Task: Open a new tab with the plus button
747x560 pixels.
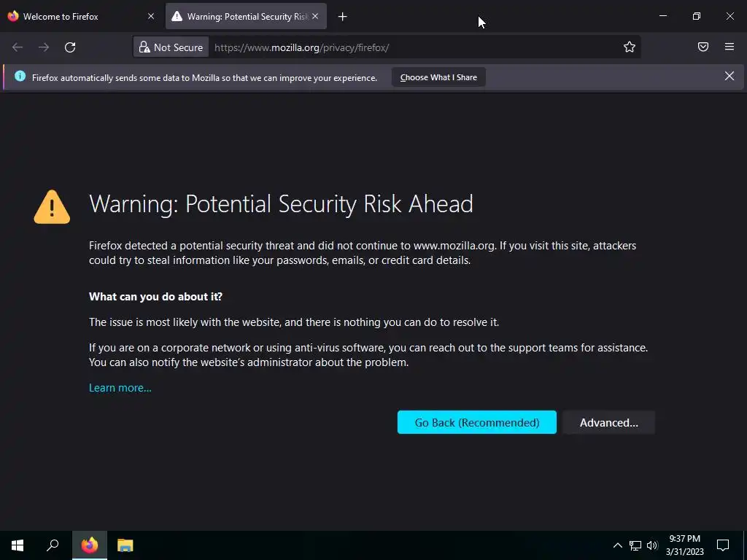Action: click(342, 17)
